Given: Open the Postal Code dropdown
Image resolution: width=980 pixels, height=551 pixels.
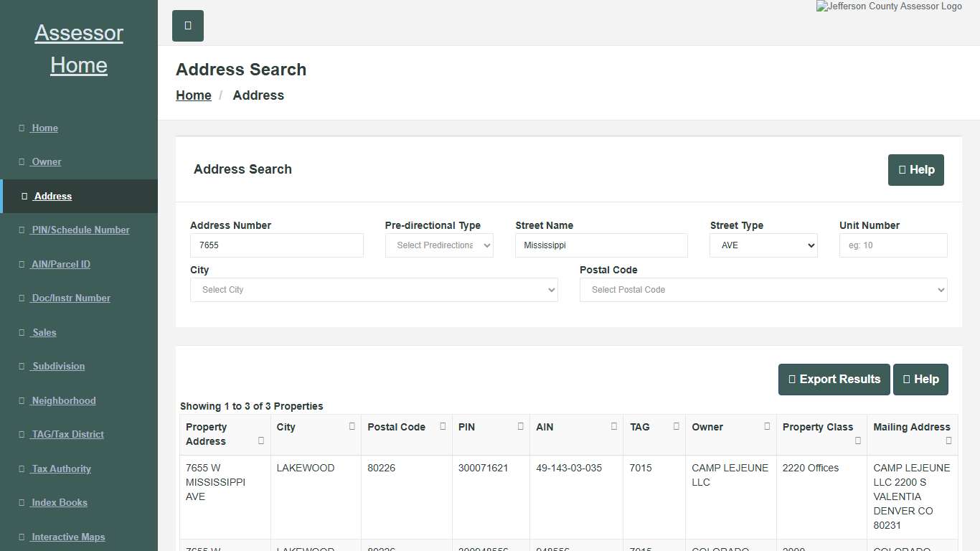Looking at the screenshot, I should pyautogui.click(x=763, y=289).
